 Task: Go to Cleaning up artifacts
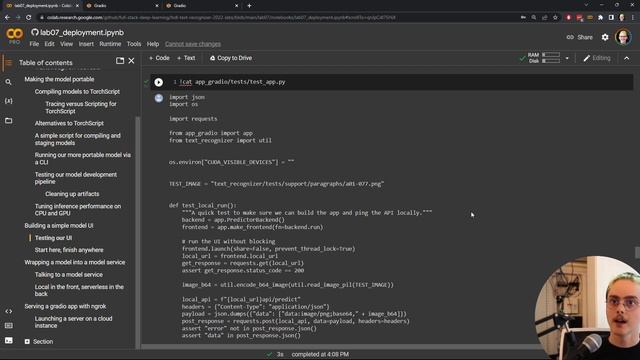pyautogui.click(x=72, y=194)
